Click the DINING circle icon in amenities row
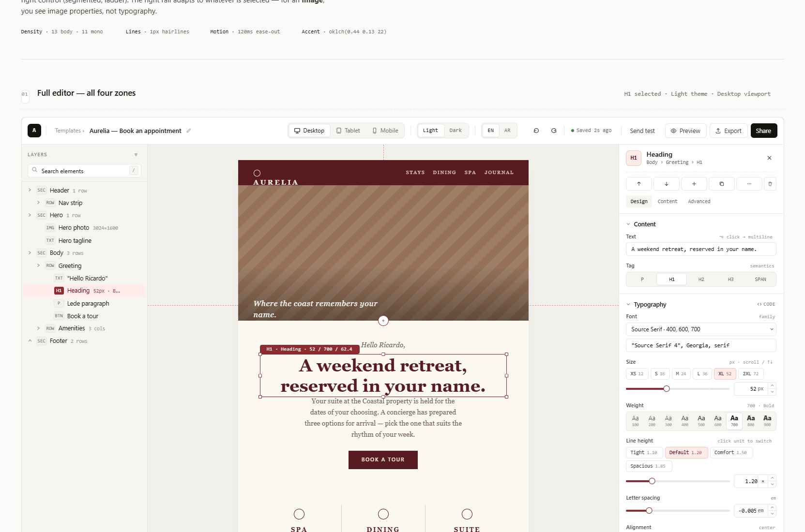 click(383, 514)
